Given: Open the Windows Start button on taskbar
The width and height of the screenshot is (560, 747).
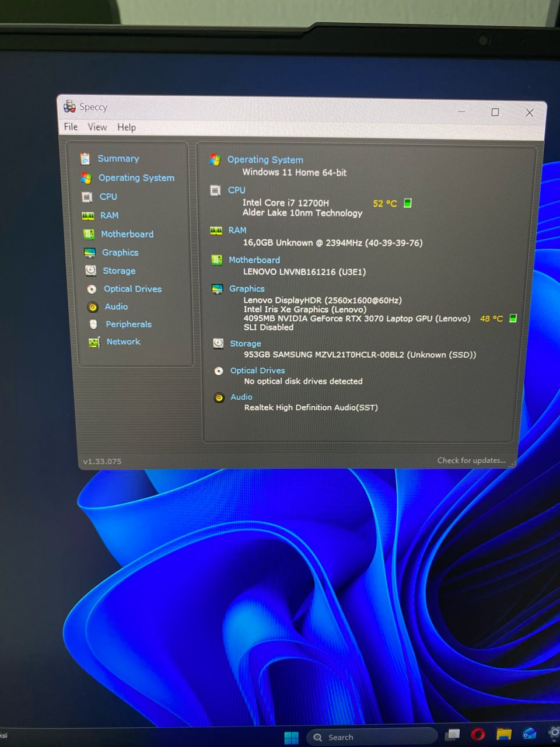Looking at the screenshot, I should (x=291, y=738).
